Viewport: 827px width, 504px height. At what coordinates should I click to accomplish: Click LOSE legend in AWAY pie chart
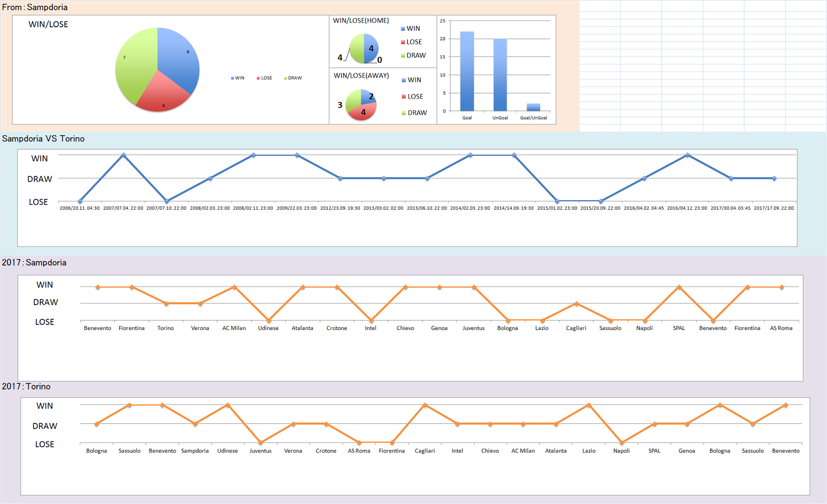(x=412, y=97)
